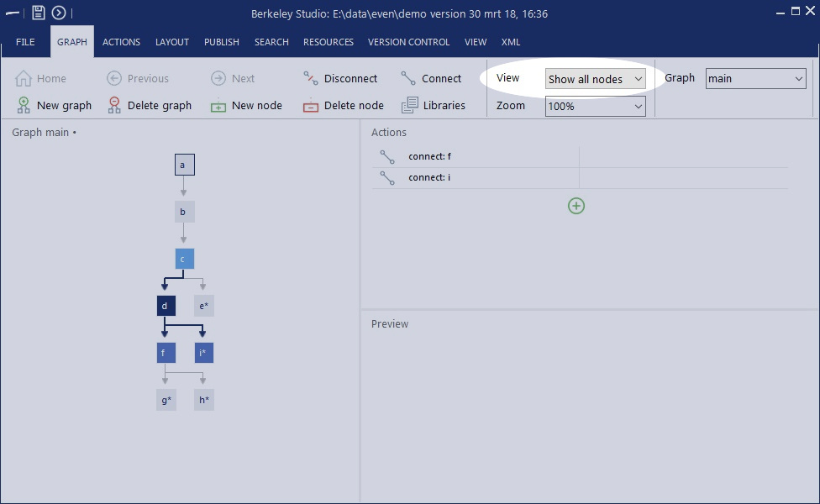Open the Zoom 100% dropdown
This screenshot has height=504, width=820.
click(x=595, y=106)
